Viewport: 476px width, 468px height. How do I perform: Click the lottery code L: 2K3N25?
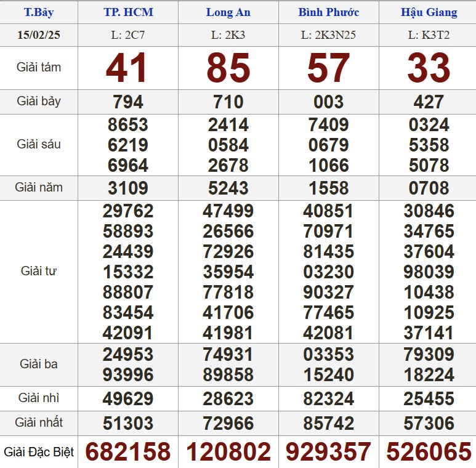tap(328, 35)
